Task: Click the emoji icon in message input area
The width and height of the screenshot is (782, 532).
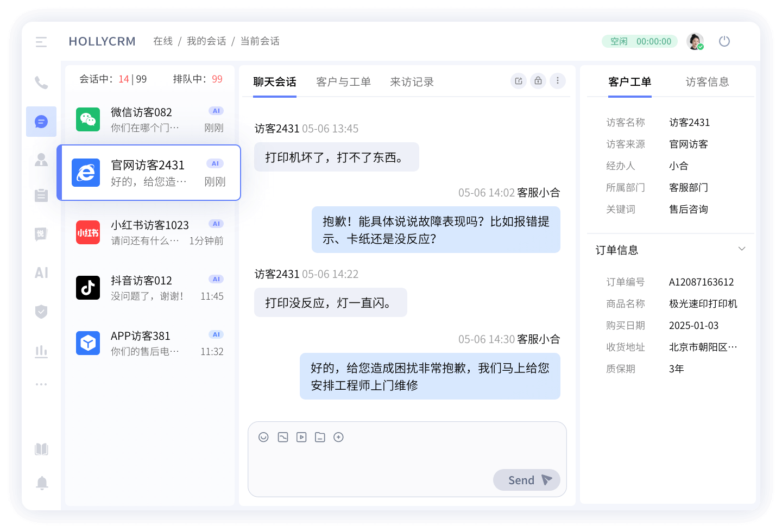Action: 264,437
